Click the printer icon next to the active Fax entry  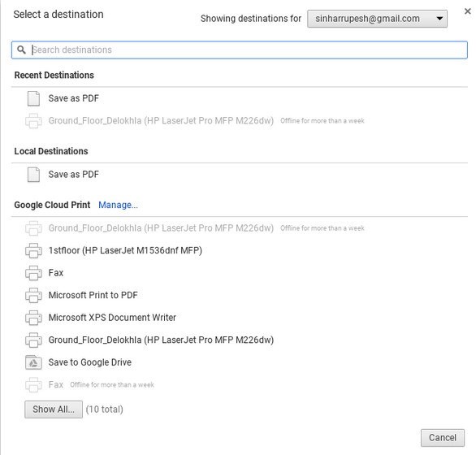pos(33,273)
